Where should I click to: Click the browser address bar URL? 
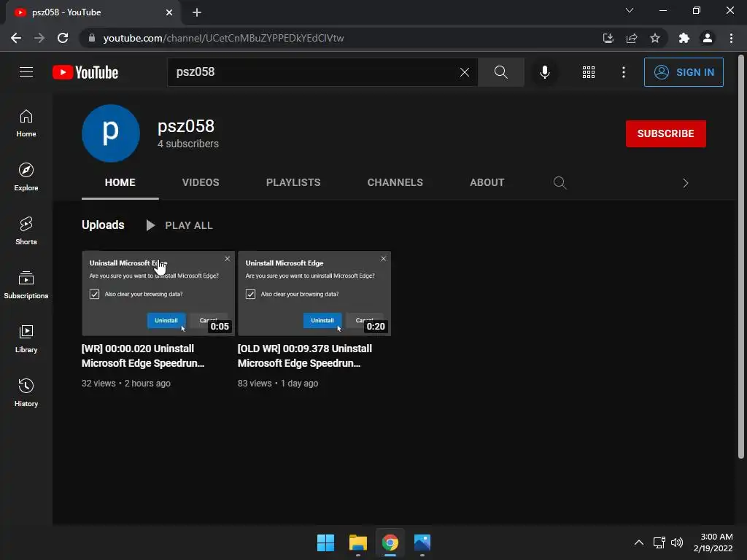pos(223,38)
